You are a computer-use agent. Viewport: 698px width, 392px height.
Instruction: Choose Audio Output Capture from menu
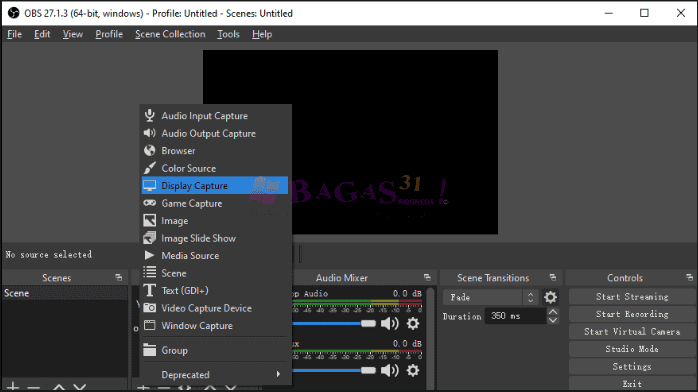pyautogui.click(x=215, y=133)
